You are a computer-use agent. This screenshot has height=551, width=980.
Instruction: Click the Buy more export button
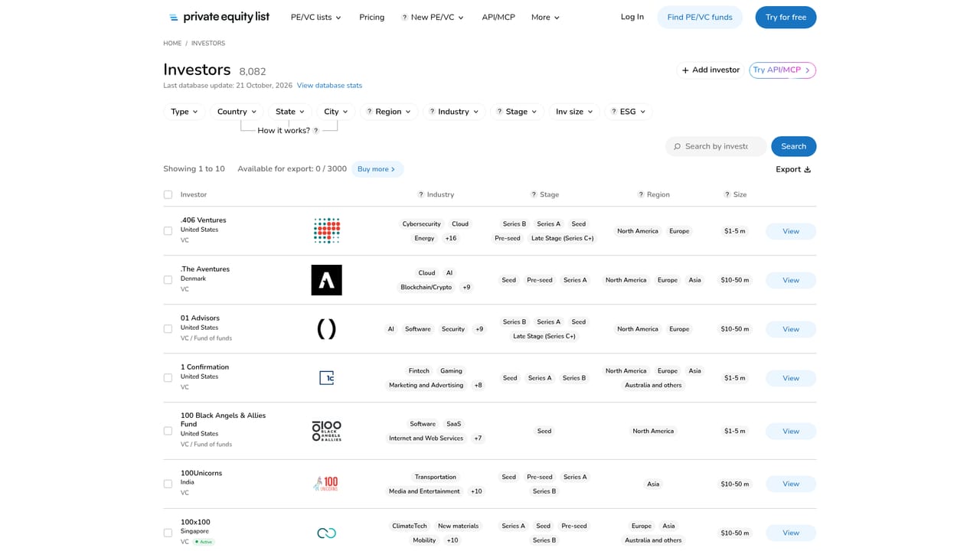[377, 169]
